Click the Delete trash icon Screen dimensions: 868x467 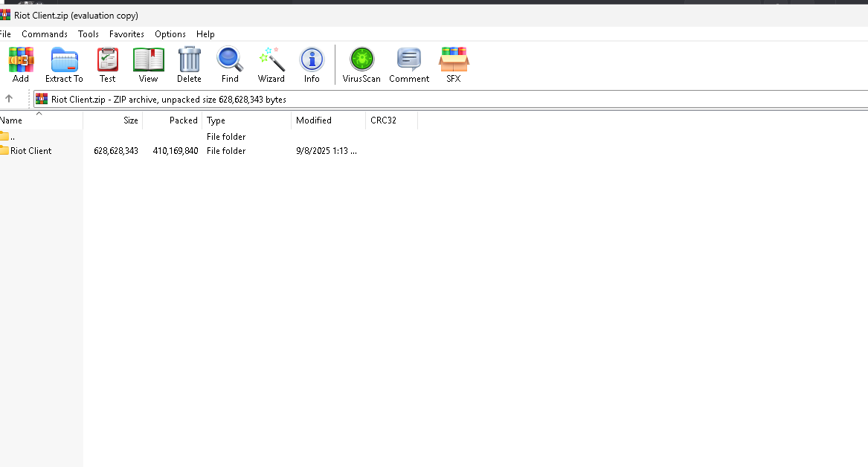point(190,64)
